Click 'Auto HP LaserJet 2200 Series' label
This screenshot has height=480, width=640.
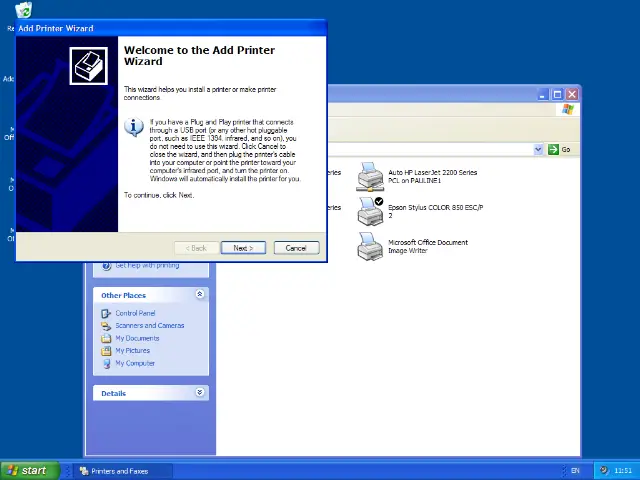[x=433, y=176]
